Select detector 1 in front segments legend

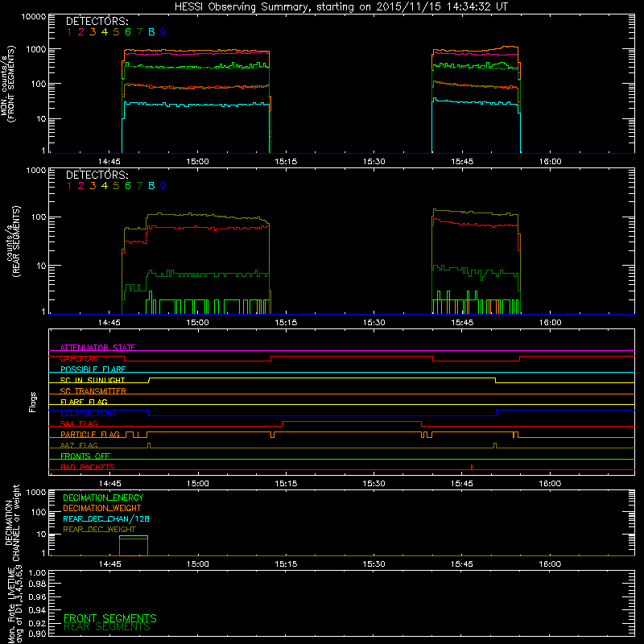[69, 32]
